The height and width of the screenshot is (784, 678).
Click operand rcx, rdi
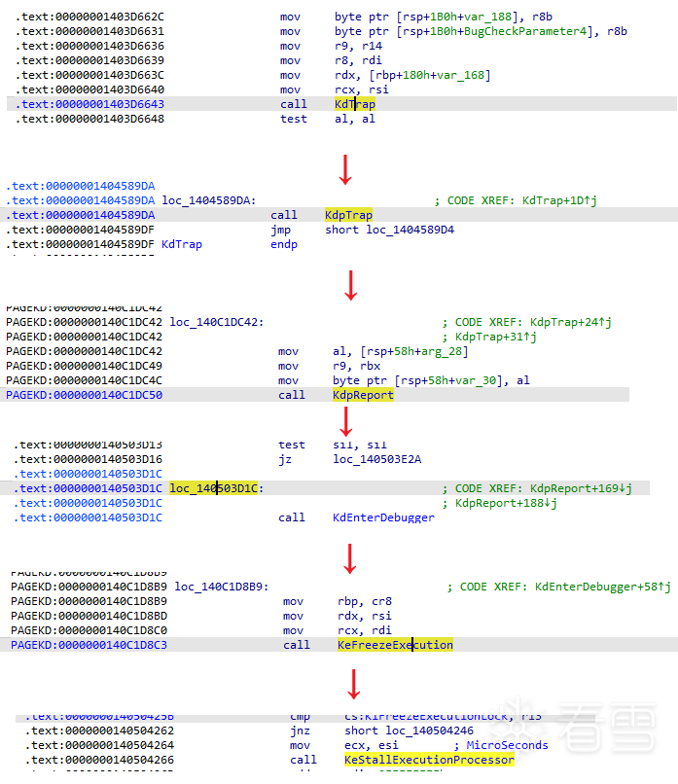coord(365,630)
